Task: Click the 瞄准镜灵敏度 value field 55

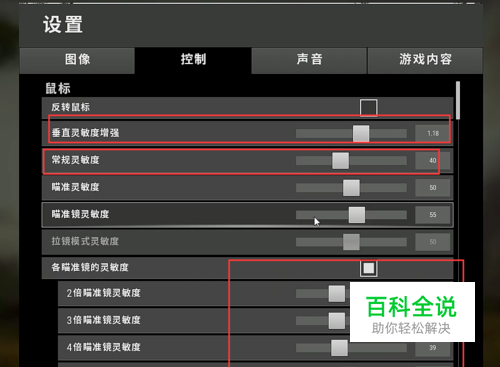Action: [x=433, y=215]
